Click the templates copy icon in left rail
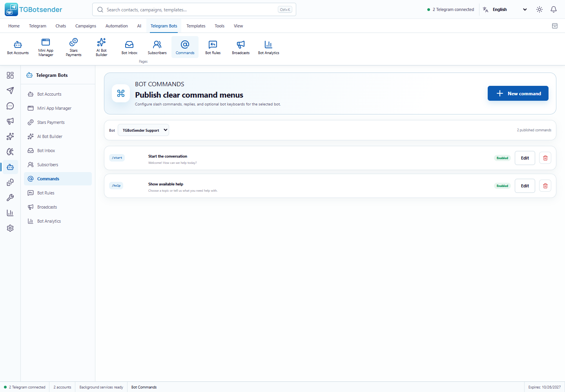Screen dimensions: 565x392 (10, 182)
